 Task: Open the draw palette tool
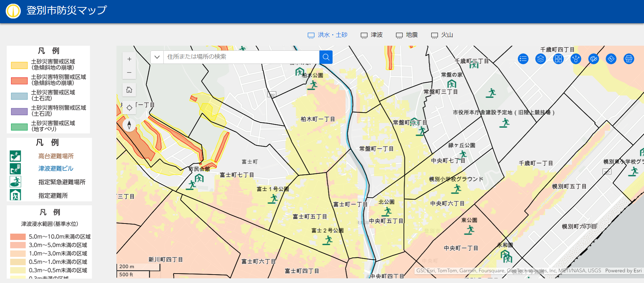coord(593,59)
